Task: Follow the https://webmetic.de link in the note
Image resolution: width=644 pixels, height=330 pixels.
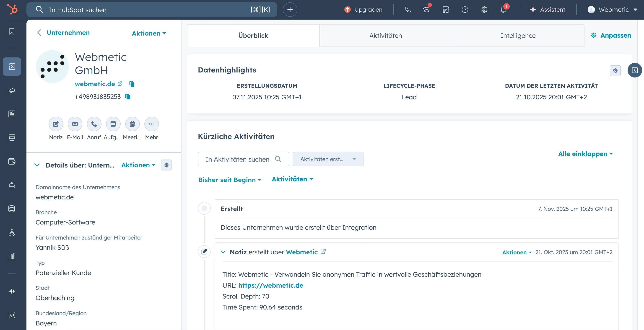Action: 270,285
